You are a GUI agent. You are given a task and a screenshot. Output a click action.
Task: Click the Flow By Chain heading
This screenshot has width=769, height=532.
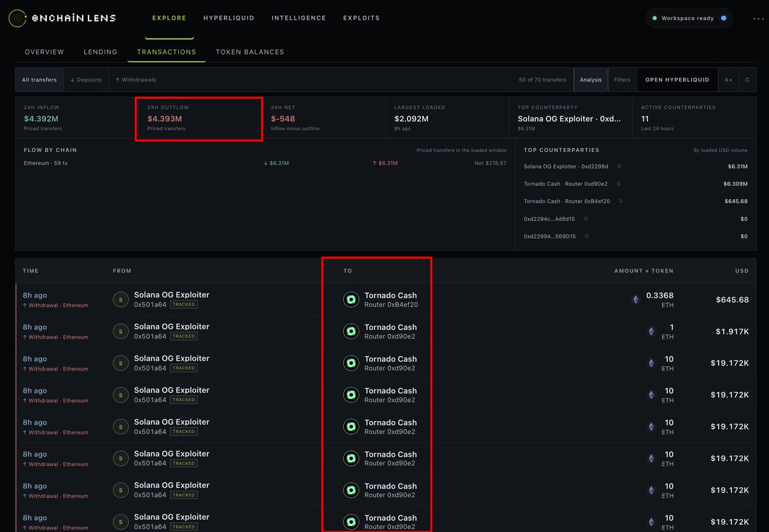coord(50,150)
